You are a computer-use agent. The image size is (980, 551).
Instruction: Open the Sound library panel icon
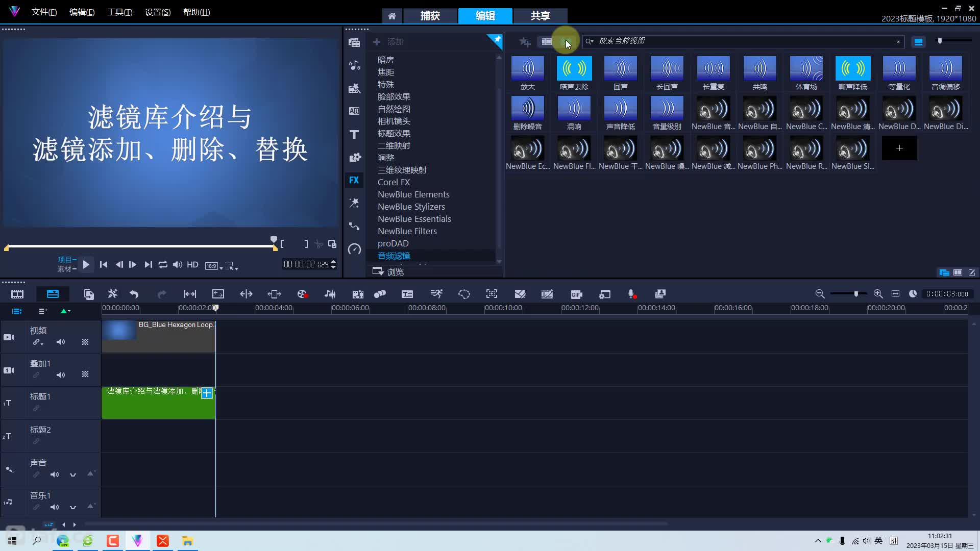[354, 65]
